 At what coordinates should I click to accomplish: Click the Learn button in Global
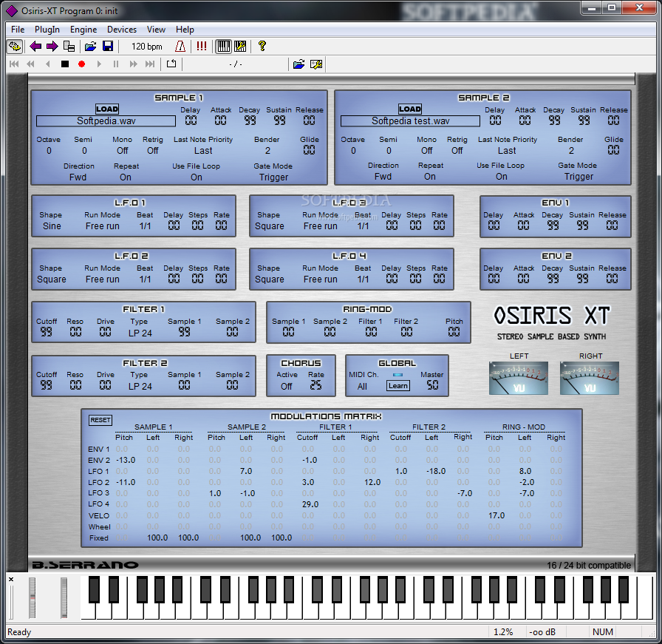pos(398,385)
